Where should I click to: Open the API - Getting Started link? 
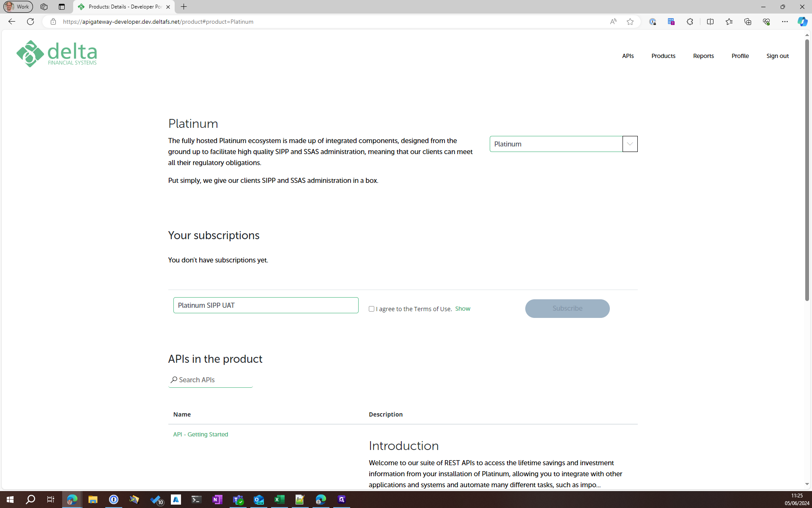200,434
